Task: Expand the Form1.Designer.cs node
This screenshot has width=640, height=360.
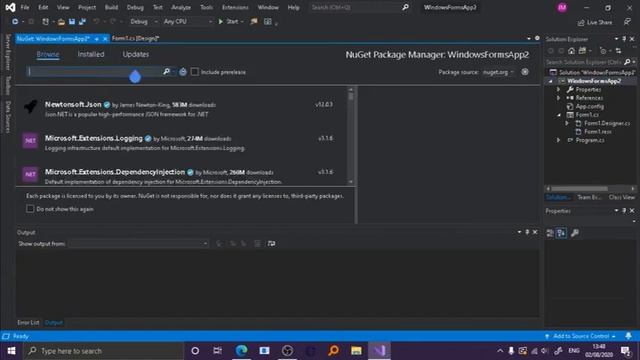Action: point(567,123)
